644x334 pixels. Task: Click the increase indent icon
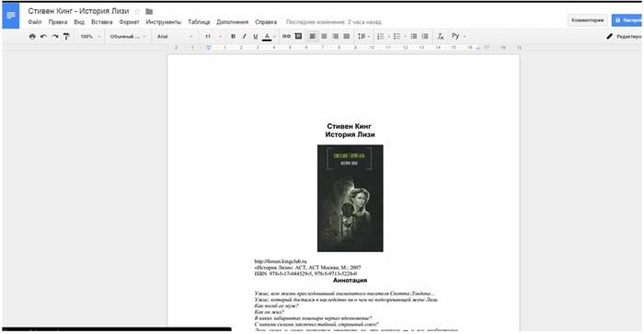click(425, 37)
